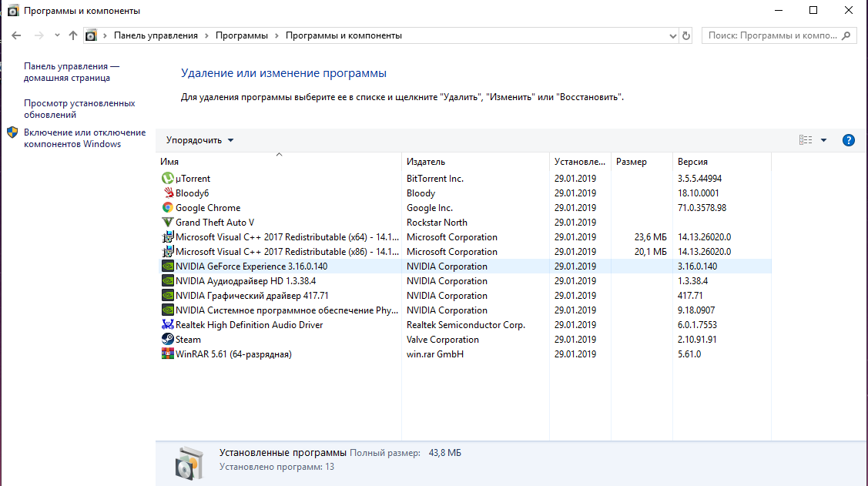This screenshot has width=868, height=486.
Task: Go forward with the right arrow
Action: coord(39,35)
